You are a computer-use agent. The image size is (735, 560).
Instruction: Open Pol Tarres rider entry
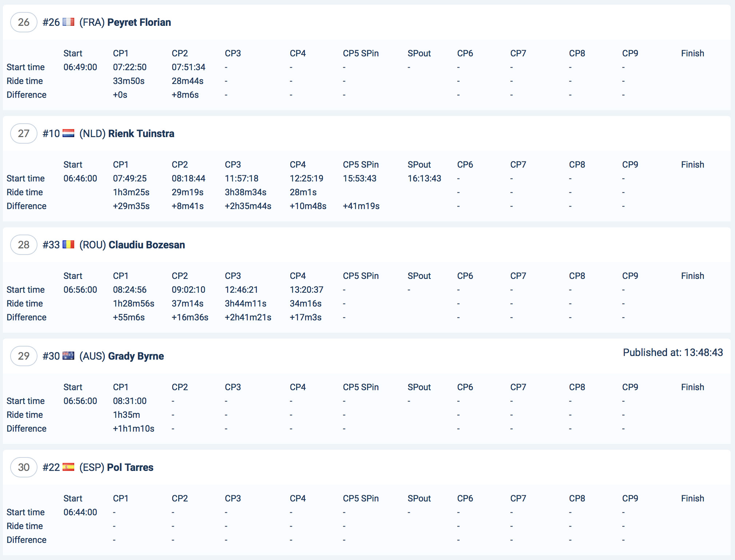coord(130,467)
